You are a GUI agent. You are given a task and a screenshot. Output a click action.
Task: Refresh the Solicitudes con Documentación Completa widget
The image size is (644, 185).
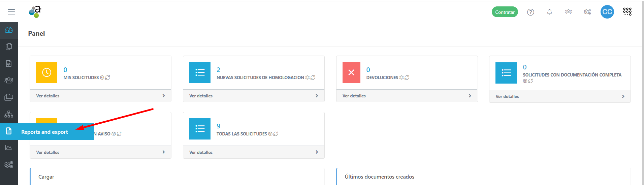(x=530, y=81)
